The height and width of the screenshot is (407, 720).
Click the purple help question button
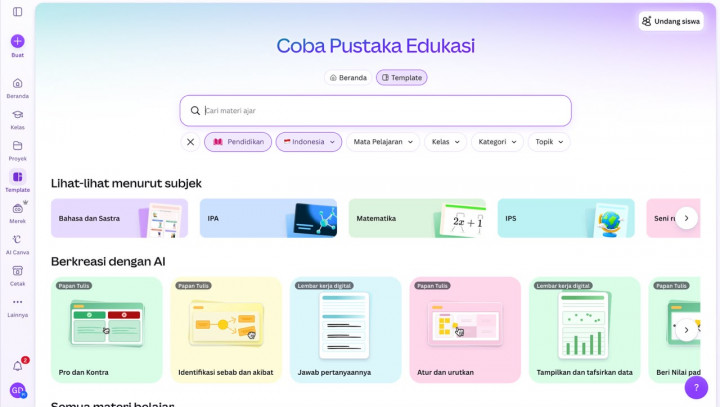pos(696,387)
